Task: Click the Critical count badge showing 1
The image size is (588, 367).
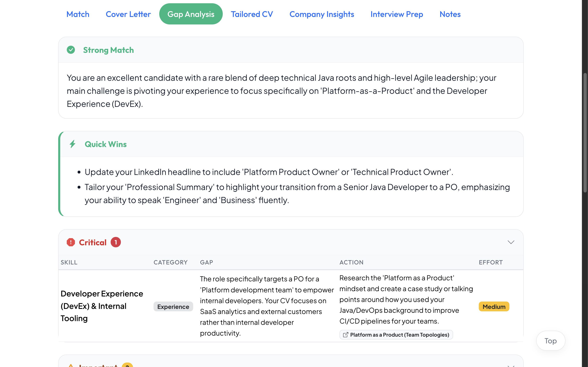Action: [116, 242]
